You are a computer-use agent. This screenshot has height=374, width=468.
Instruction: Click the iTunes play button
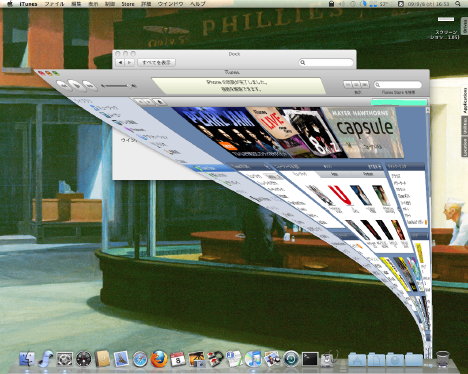[77, 85]
